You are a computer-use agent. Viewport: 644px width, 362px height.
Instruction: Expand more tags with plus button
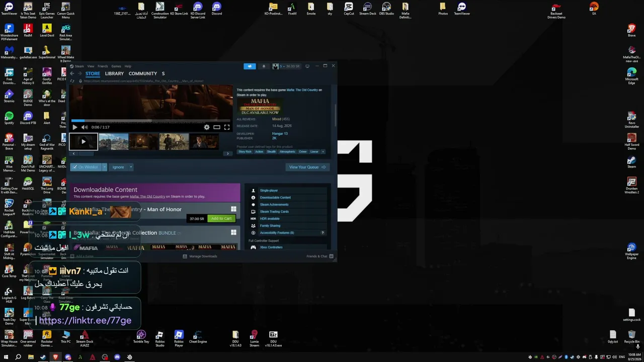point(323,151)
